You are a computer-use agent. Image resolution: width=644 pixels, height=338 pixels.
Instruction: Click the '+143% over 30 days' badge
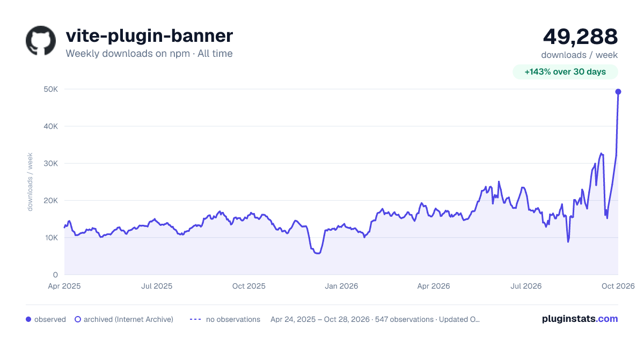[x=565, y=72]
